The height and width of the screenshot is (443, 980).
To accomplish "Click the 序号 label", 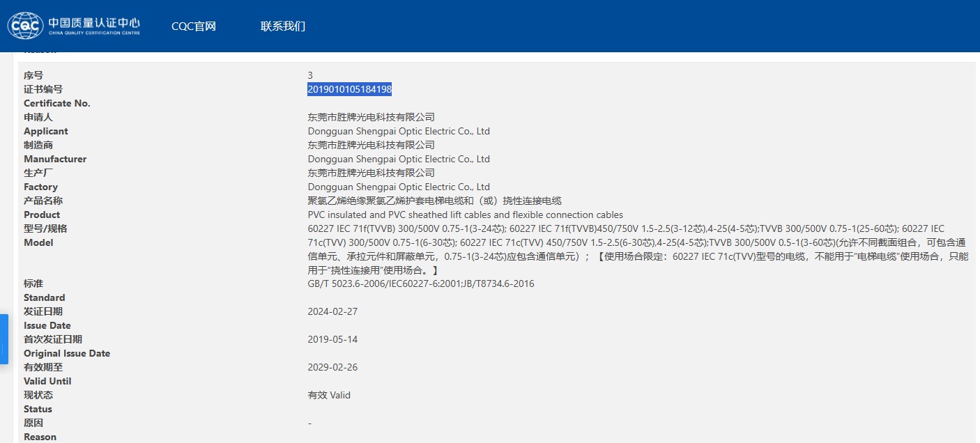I will [33, 75].
